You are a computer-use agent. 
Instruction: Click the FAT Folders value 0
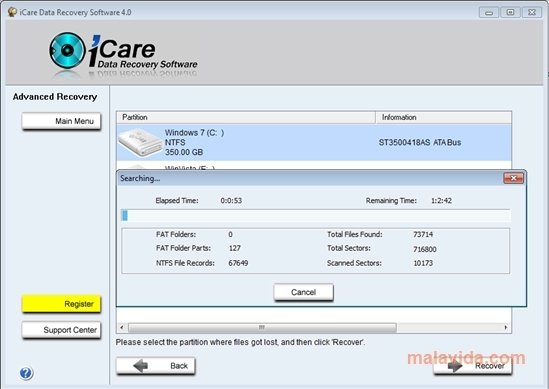click(x=230, y=234)
